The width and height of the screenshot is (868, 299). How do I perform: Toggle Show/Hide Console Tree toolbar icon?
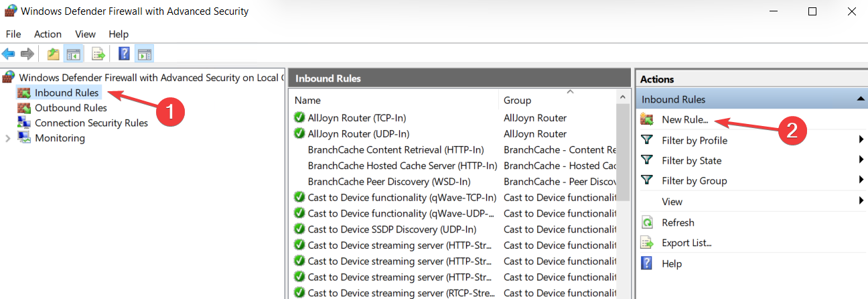[x=73, y=54]
